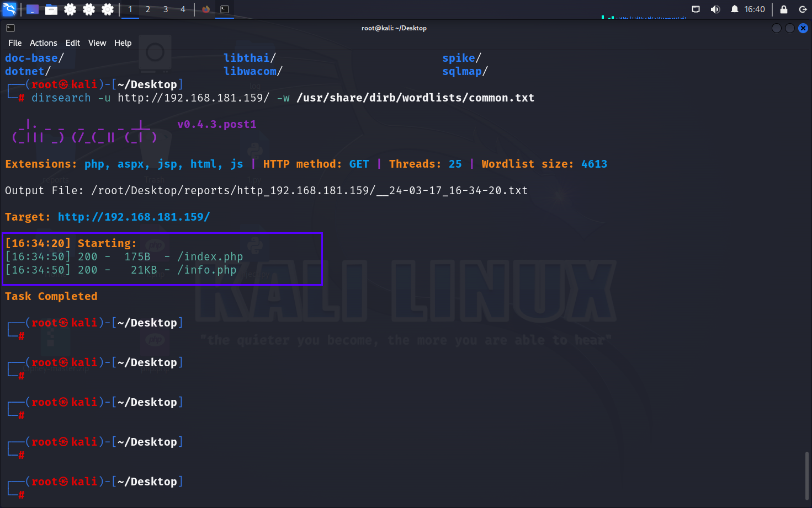
Task: Click the 21KB size value
Action: click(x=144, y=270)
